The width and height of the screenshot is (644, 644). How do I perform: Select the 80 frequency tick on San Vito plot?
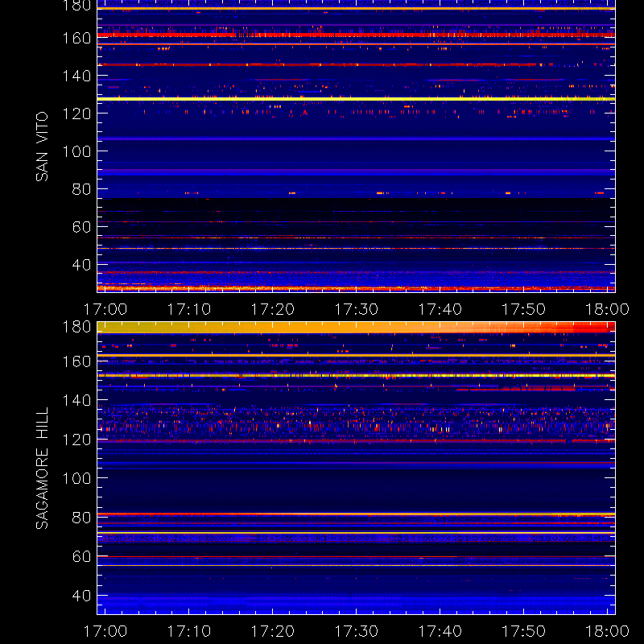81,189
